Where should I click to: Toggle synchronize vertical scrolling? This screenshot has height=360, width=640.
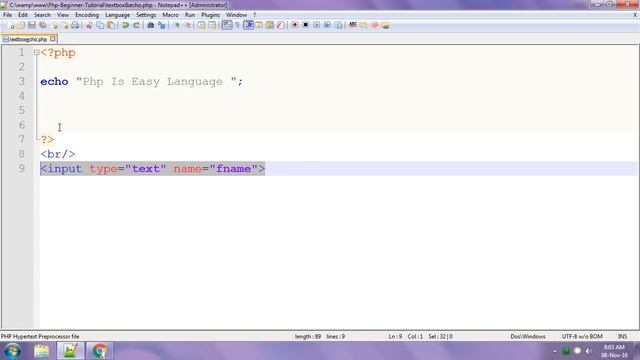point(201,25)
